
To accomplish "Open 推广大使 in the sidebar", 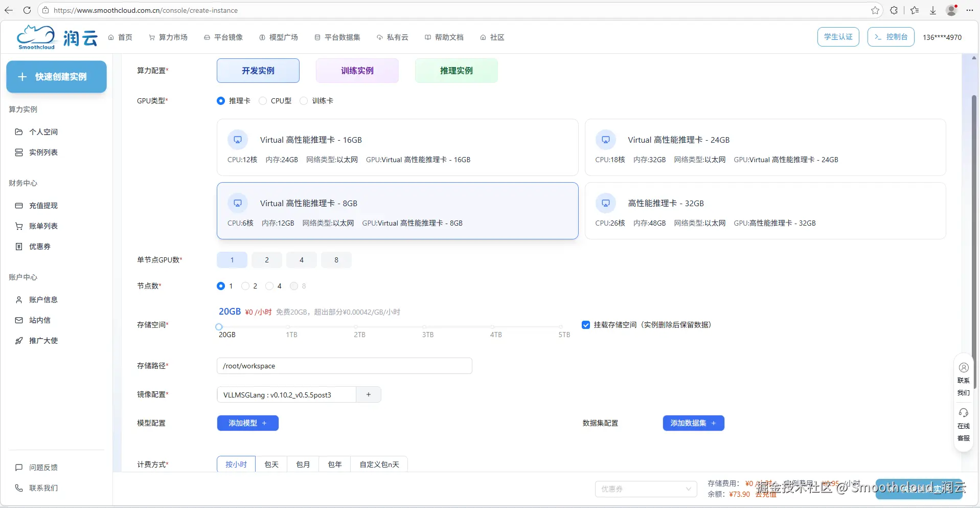I will click(x=43, y=341).
